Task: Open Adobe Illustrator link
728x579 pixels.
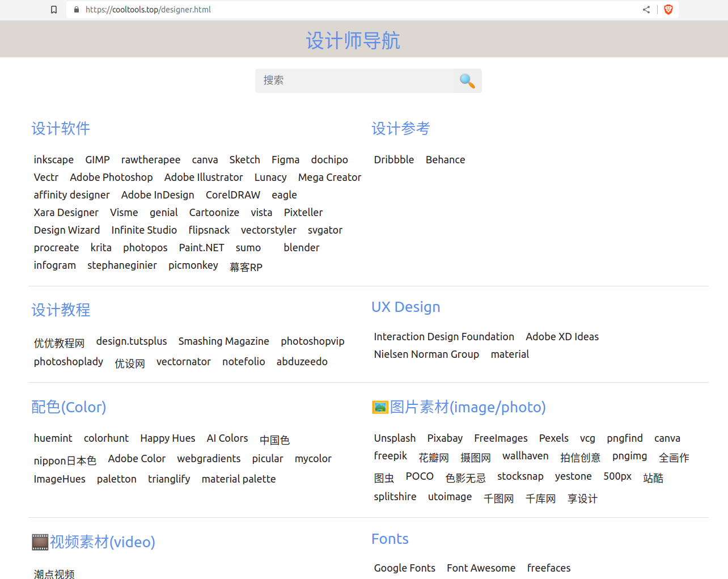Action: pos(204,177)
